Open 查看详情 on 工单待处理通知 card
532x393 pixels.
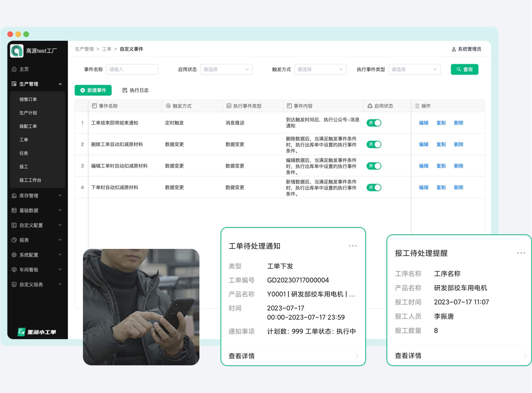click(x=241, y=356)
